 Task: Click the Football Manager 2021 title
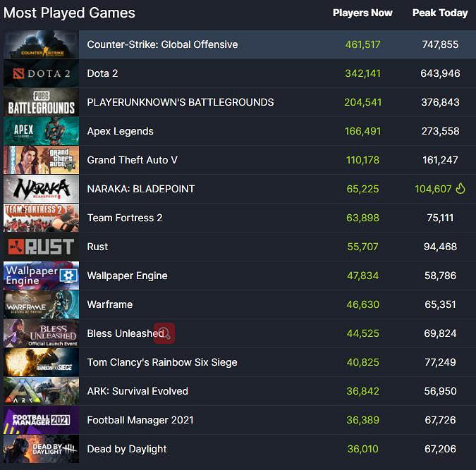[x=140, y=420]
